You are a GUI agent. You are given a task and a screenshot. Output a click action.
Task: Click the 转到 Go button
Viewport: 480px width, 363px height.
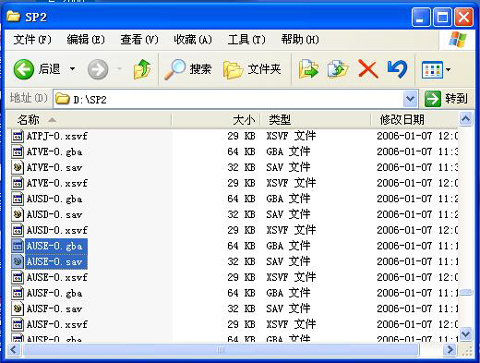pos(446,99)
